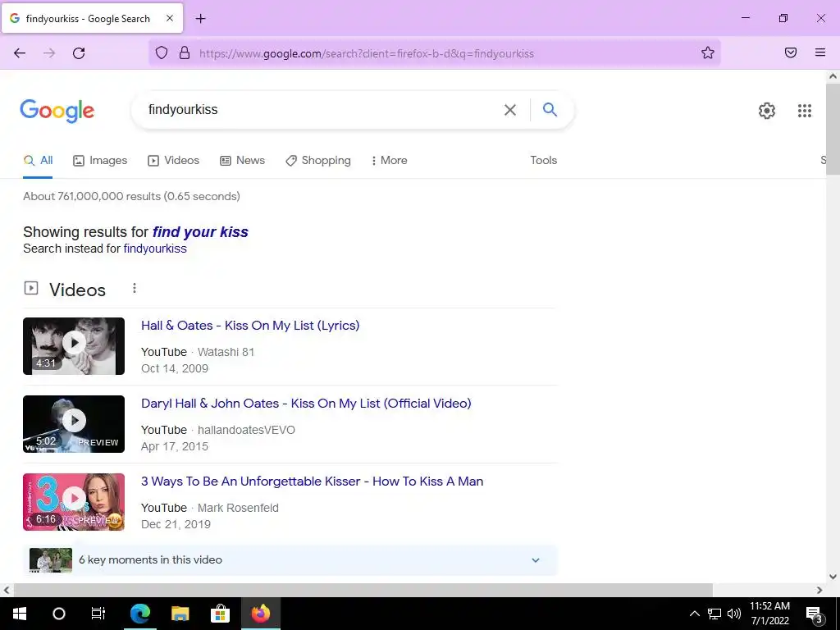This screenshot has height=630, width=840.
Task: Play the Kiss On My List official video thumbnail
Action: tap(74, 424)
